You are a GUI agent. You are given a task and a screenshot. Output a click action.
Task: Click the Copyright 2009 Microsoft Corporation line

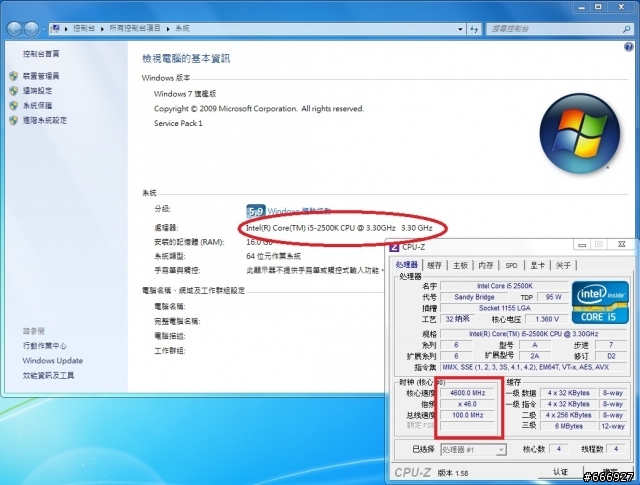[x=259, y=109]
